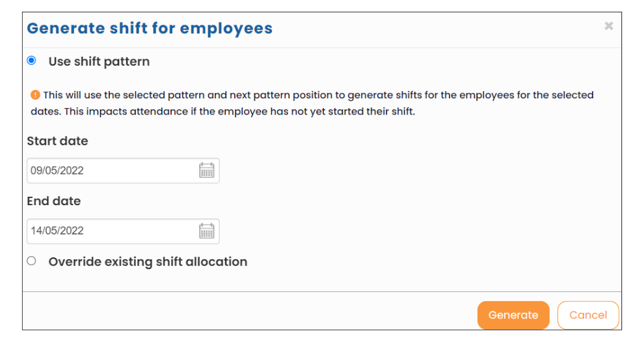The width and height of the screenshot is (644, 342).
Task: Select the Use shift pattern radio button
Action: 32,61
